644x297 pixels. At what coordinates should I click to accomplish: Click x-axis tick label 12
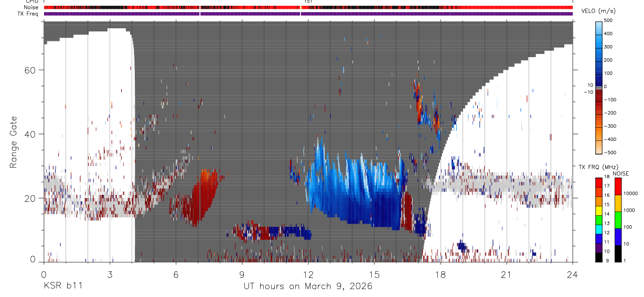(308, 274)
